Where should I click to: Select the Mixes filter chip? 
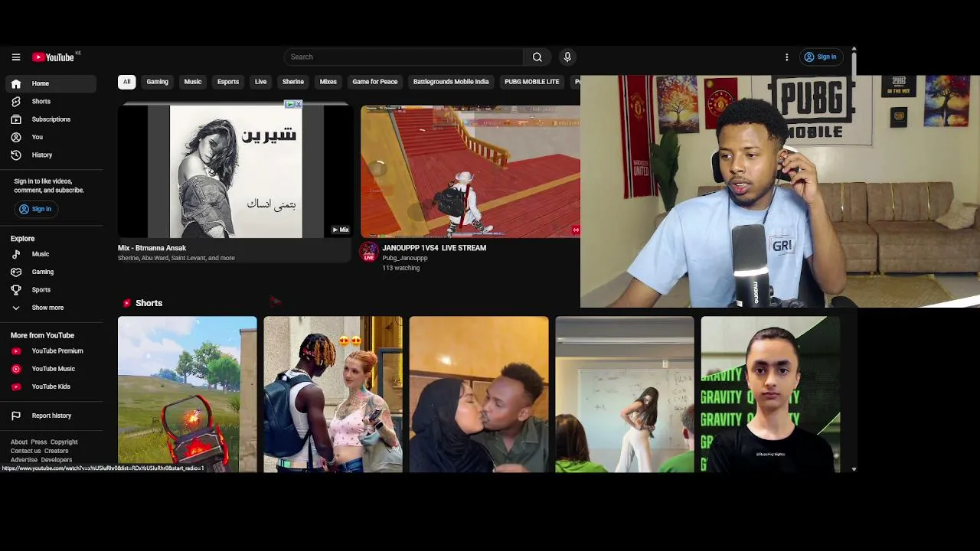(328, 82)
